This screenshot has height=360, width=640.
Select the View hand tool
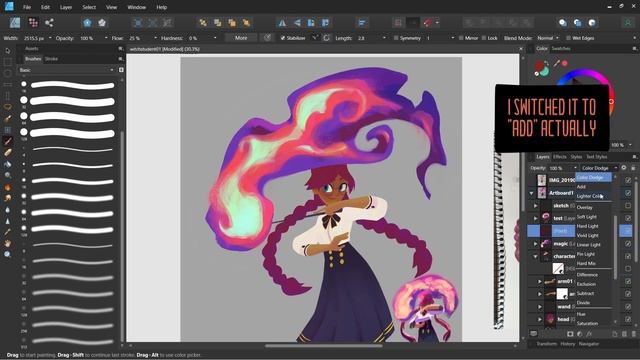[8, 243]
